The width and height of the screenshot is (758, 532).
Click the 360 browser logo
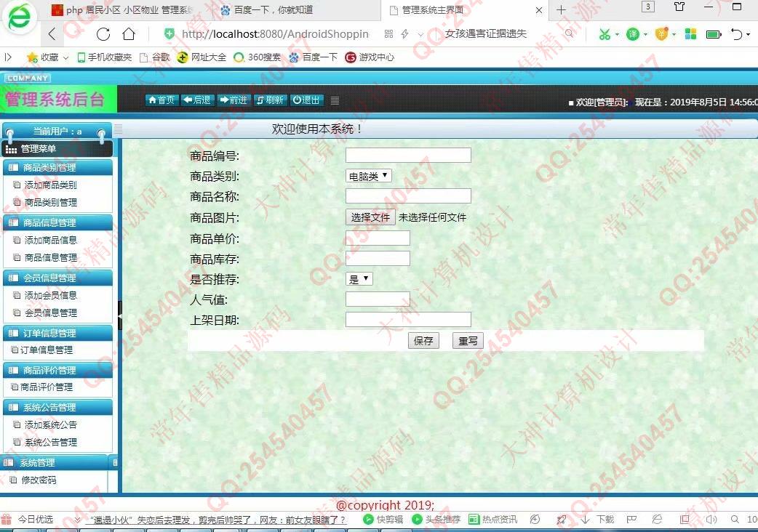(x=20, y=17)
